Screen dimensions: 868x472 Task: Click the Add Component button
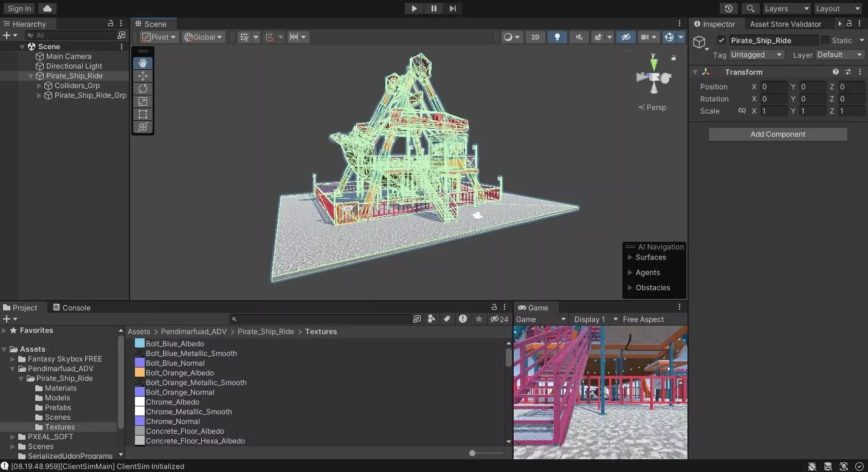pyautogui.click(x=777, y=134)
